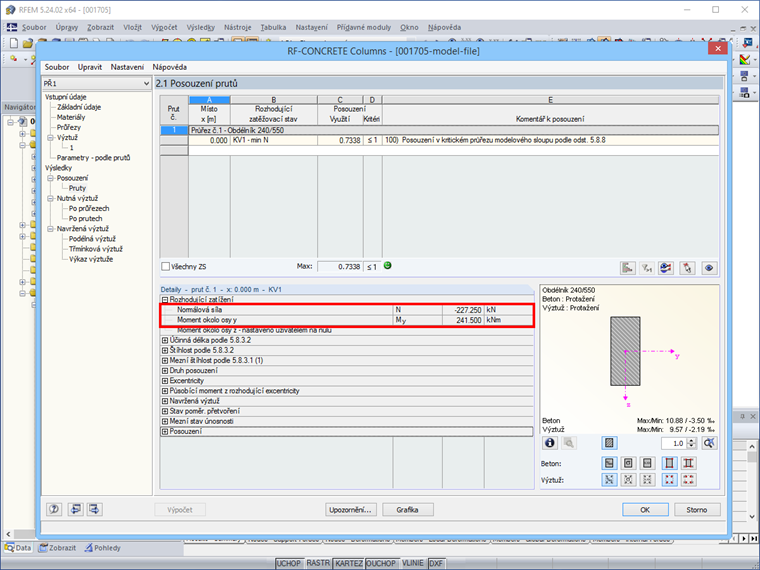Open the dialog's Soubor menu
This screenshot has height=570, width=760.
[57, 67]
